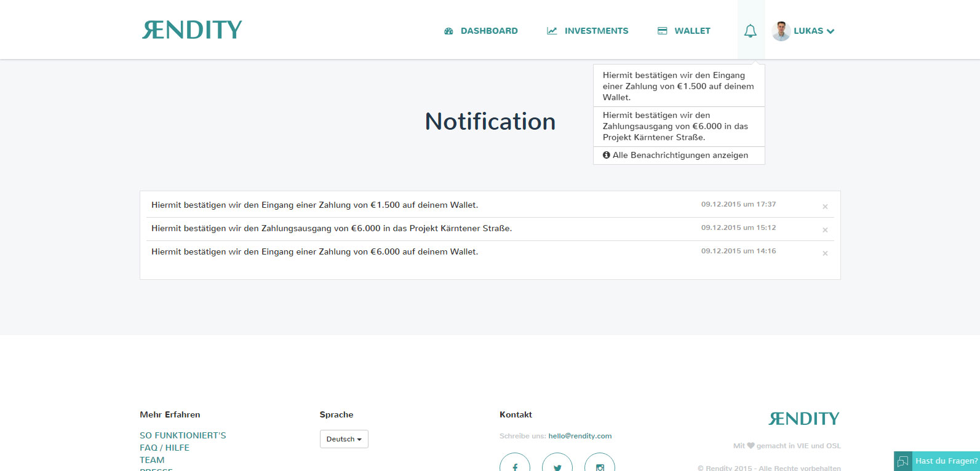Click the hello@rendity.com email link

(x=580, y=436)
